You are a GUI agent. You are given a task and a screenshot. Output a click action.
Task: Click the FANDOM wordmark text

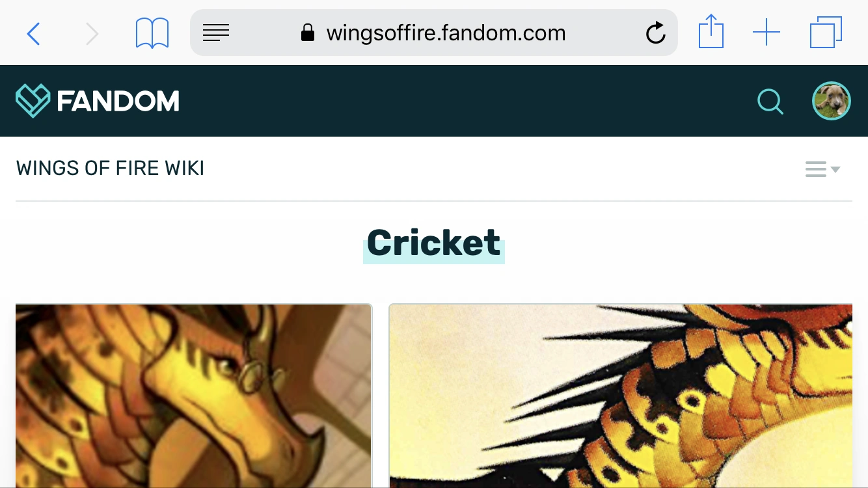point(118,102)
